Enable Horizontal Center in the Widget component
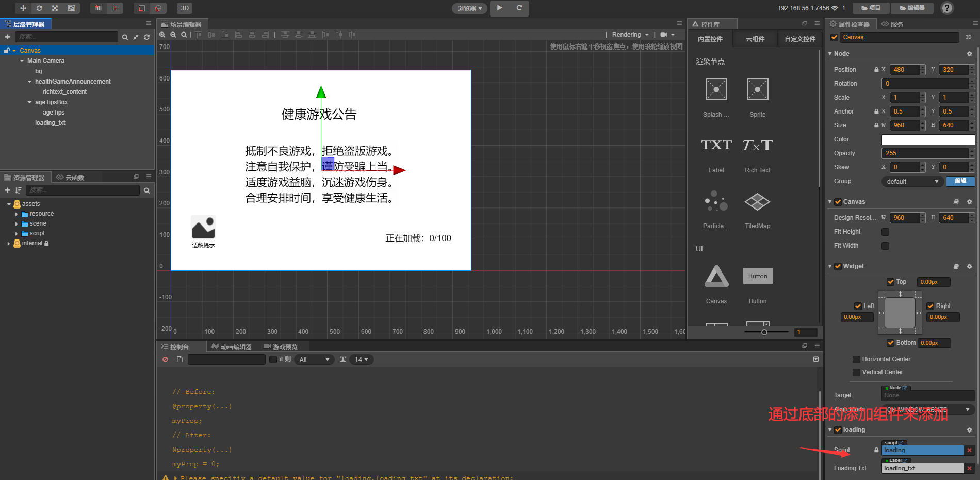 tap(857, 359)
